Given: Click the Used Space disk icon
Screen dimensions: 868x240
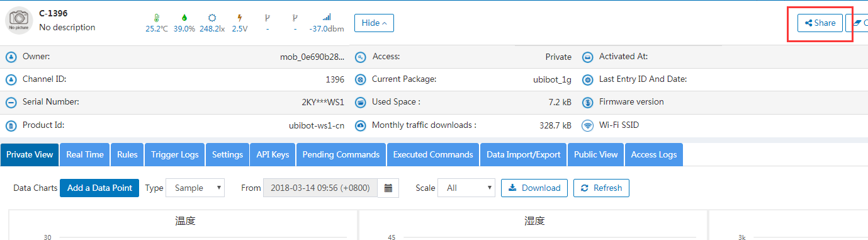Looking at the screenshot, I should tap(361, 103).
